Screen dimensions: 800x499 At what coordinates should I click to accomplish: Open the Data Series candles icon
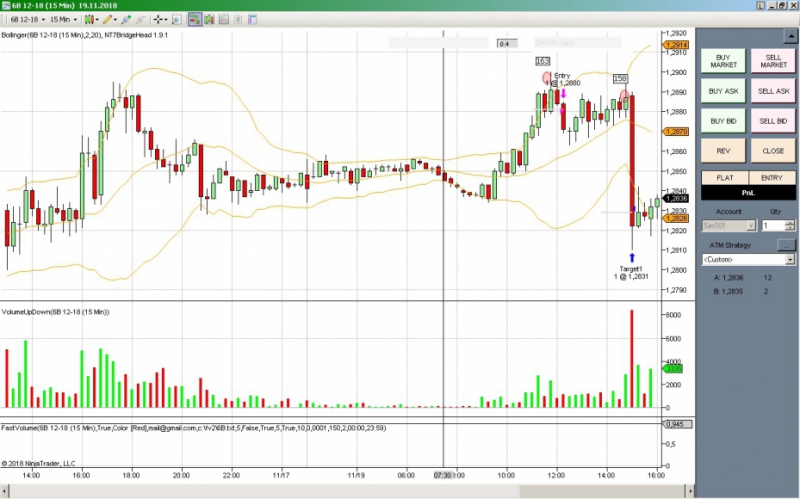pyautogui.click(x=209, y=19)
